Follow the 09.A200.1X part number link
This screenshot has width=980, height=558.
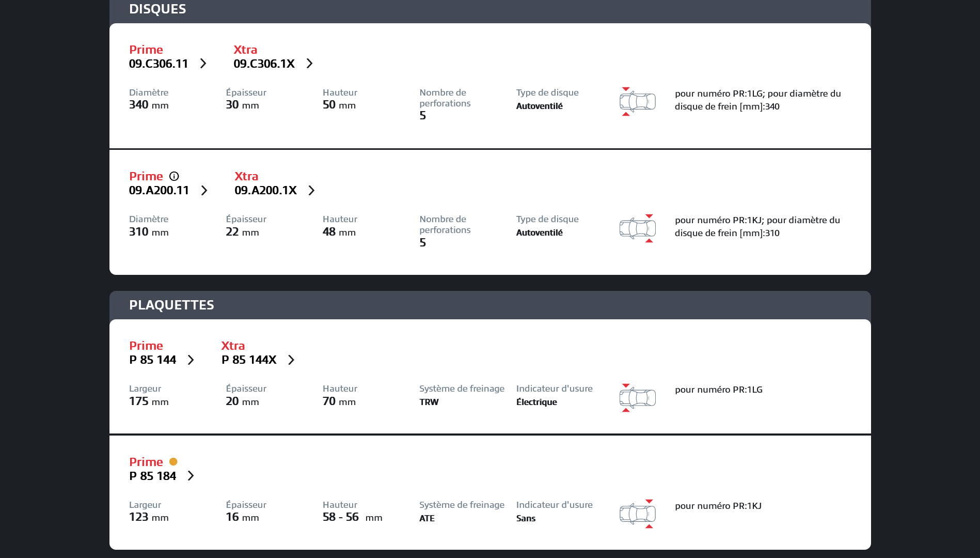pyautogui.click(x=265, y=191)
